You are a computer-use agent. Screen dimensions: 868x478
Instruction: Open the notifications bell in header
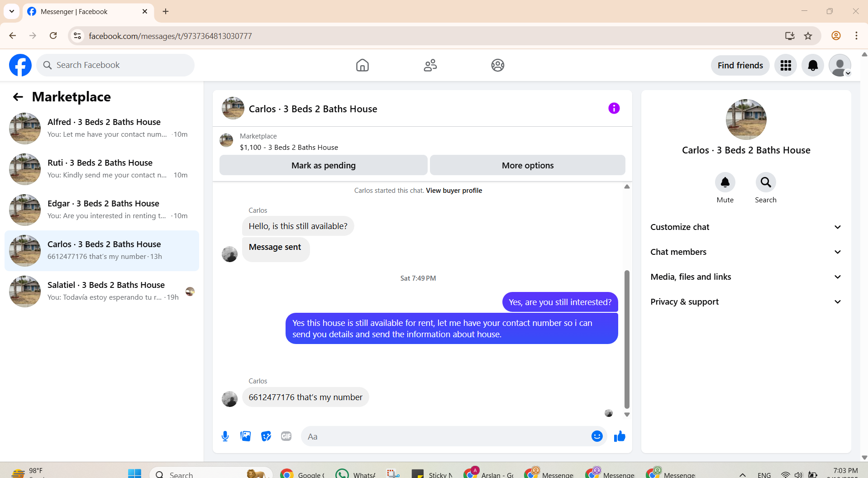tap(813, 65)
